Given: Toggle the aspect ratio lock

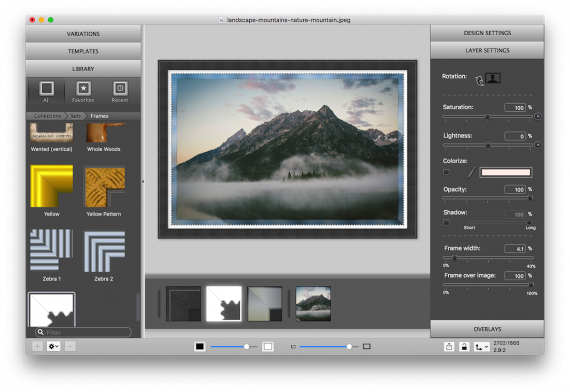Looking at the screenshot, I should pyautogui.click(x=464, y=346).
